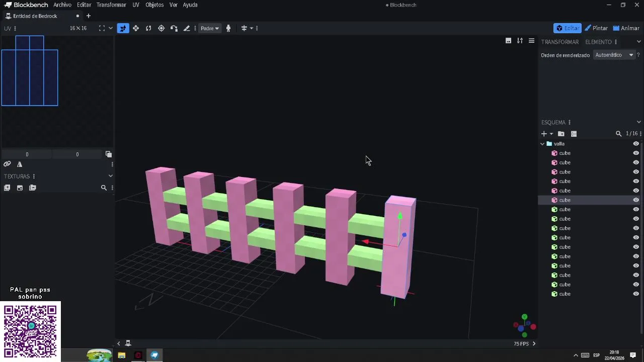Select the Pivot tool
Screen dimensions: 644x362
[x=162, y=28]
